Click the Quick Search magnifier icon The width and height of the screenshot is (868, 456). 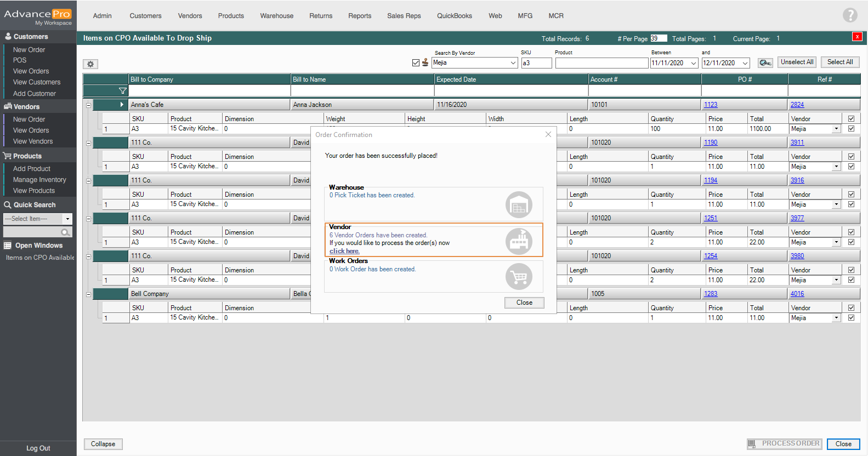pos(65,232)
